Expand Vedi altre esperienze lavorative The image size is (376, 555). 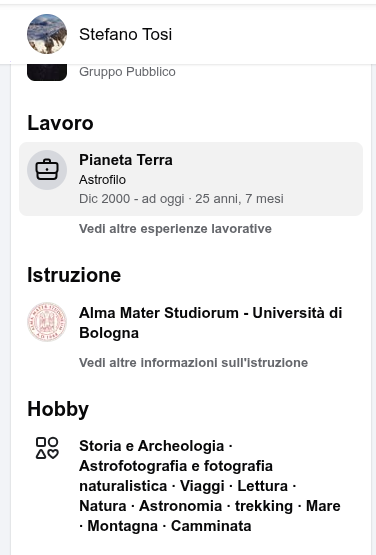pyautogui.click(x=175, y=229)
